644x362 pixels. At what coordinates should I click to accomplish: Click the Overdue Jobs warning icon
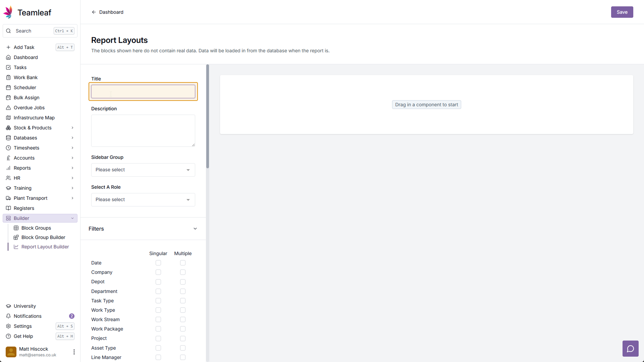pyautogui.click(x=8, y=108)
